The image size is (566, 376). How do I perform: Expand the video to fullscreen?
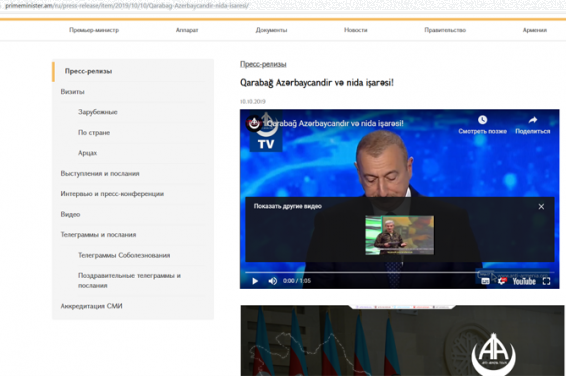[x=547, y=281]
